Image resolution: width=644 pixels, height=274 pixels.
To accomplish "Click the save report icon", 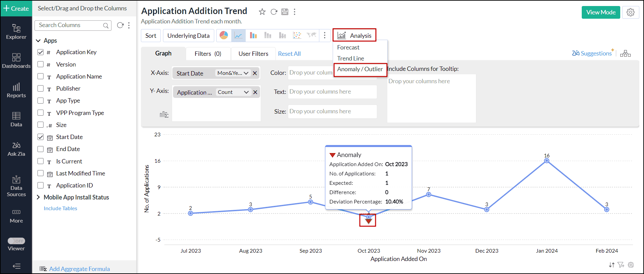I will click(x=285, y=12).
